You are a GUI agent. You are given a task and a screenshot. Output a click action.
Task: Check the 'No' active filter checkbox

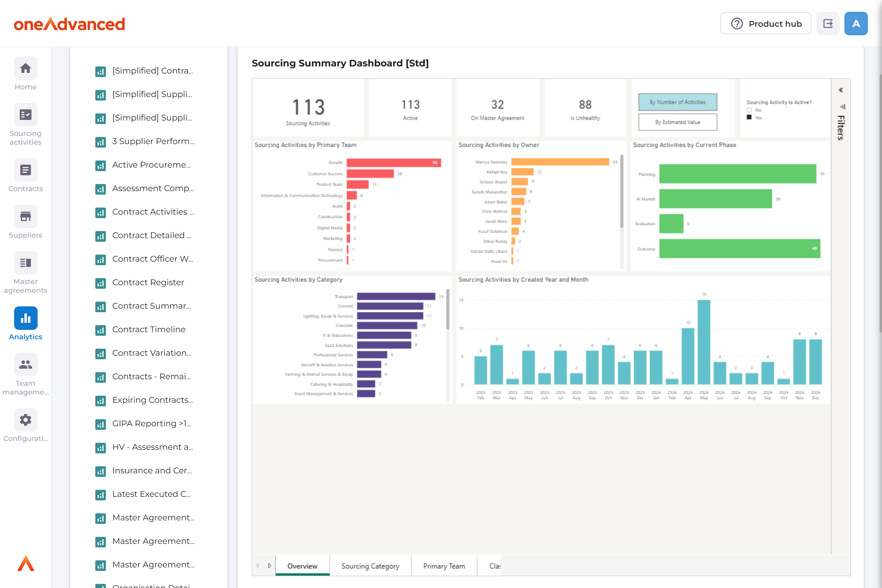[749, 110]
